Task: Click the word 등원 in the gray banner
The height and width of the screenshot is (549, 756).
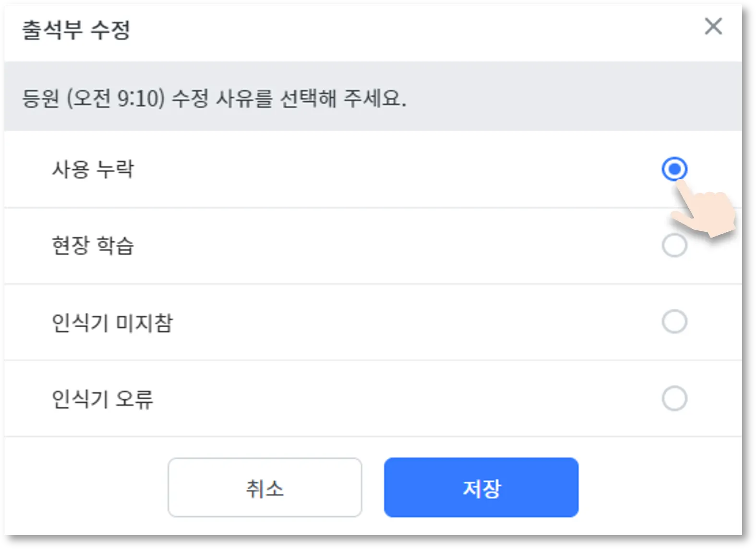Action: (41, 98)
